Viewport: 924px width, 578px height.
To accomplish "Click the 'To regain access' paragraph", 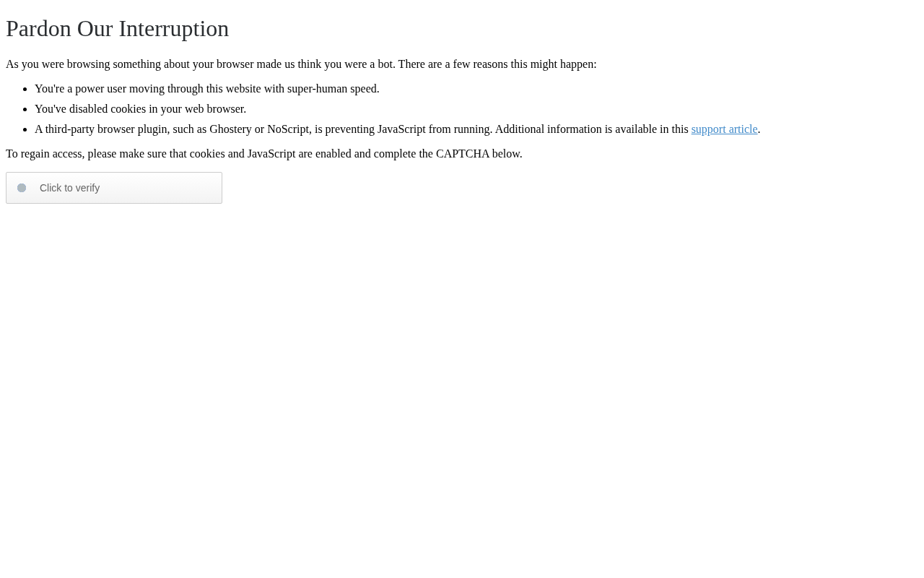I will tap(264, 154).
